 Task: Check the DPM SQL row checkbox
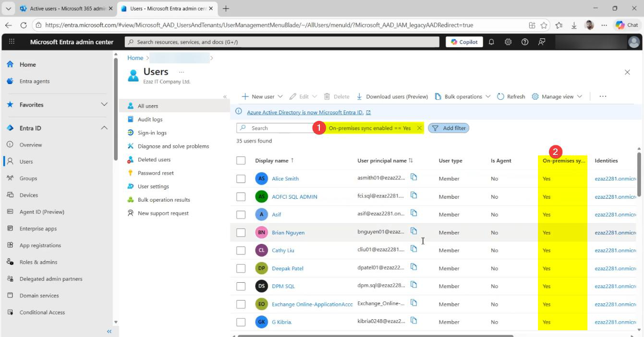[x=241, y=286]
